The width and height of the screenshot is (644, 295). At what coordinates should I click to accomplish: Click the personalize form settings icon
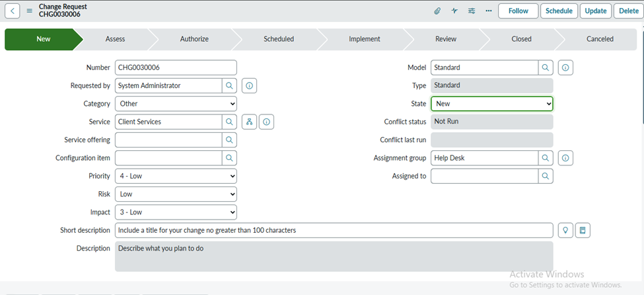[472, 11]
